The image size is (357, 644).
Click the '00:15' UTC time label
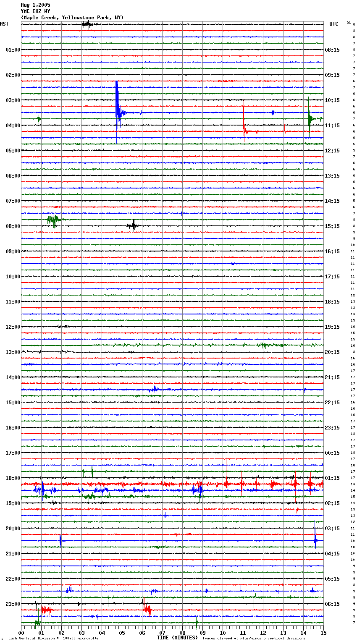pyautogui.click(x=332, y=453)
